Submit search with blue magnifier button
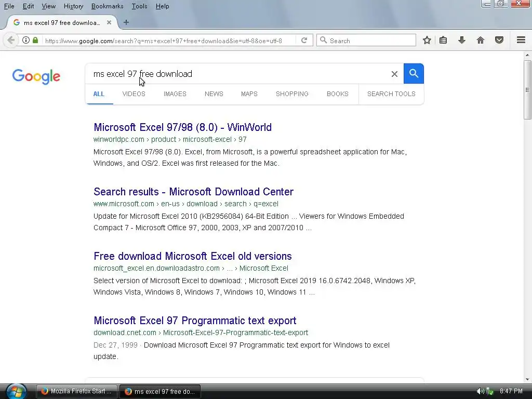532x399 pixels. coord(414,73)
